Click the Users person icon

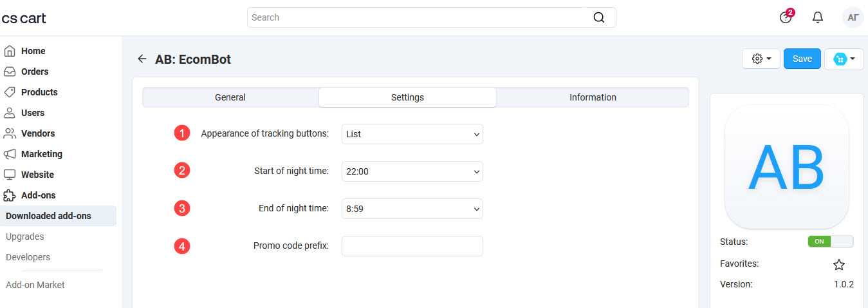[x=10, y=113]
